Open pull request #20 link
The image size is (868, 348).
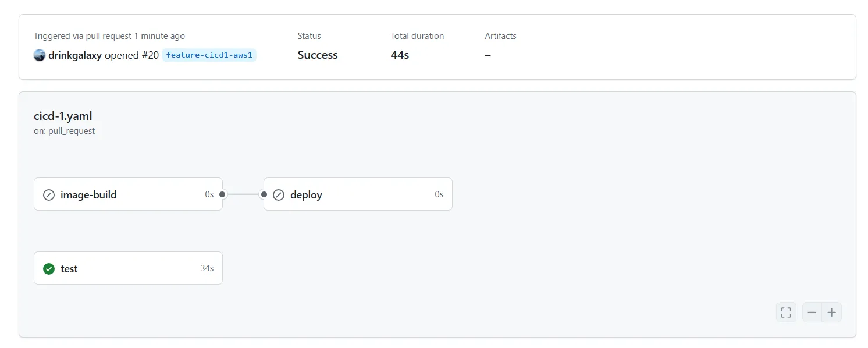(x=150, y=55)
